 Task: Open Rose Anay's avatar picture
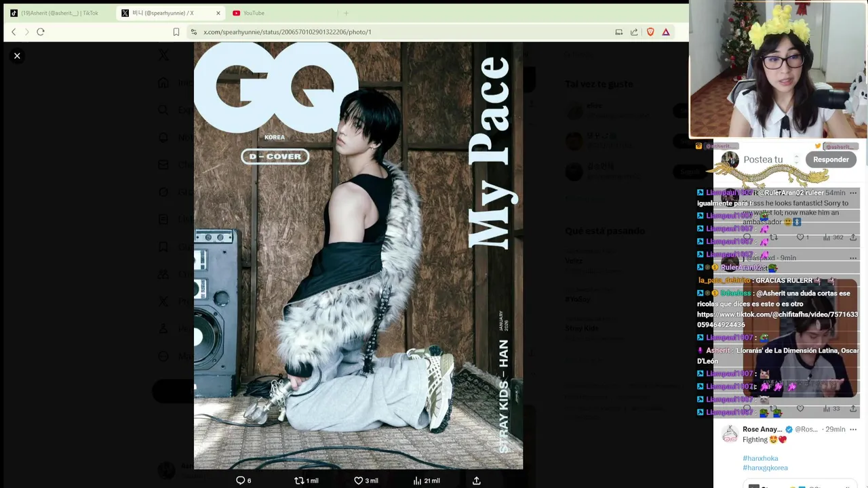point(730,434)
